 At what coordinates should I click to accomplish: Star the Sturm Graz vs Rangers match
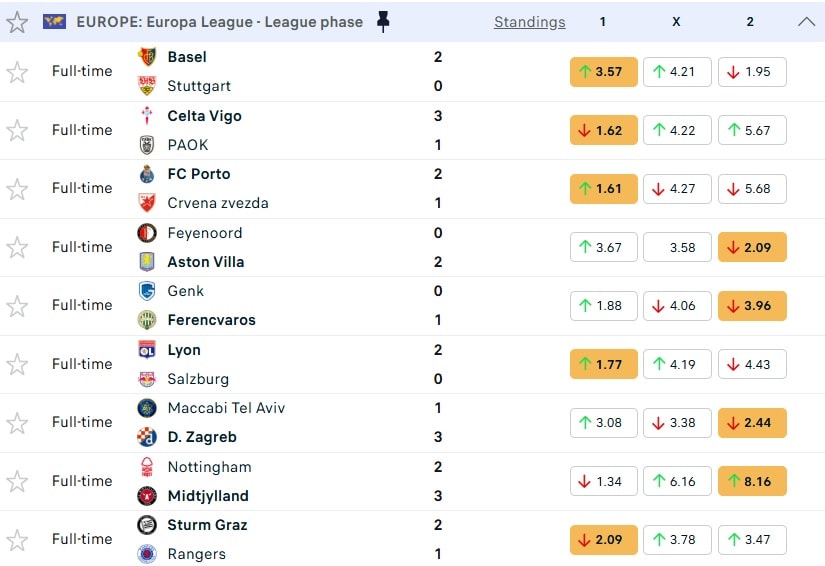[17, 540]
